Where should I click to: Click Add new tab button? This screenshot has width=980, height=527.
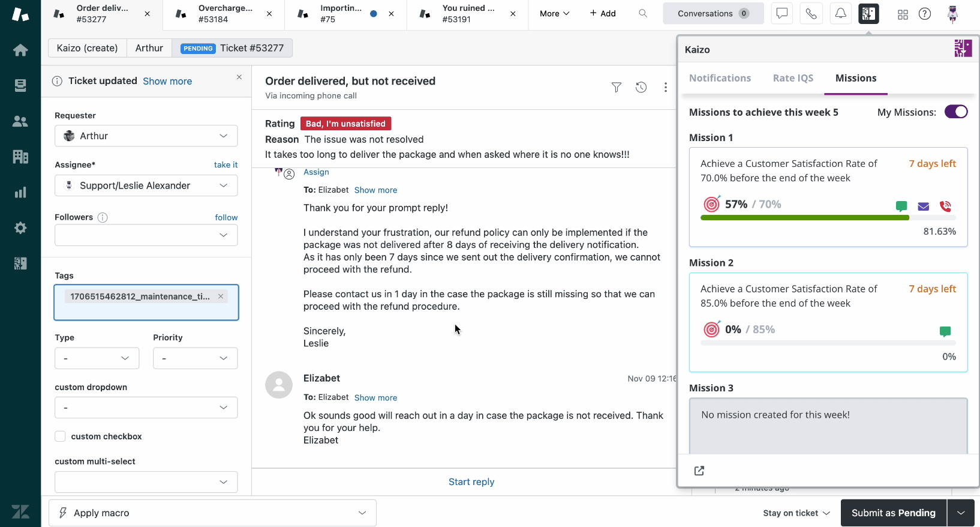point(603,13)
